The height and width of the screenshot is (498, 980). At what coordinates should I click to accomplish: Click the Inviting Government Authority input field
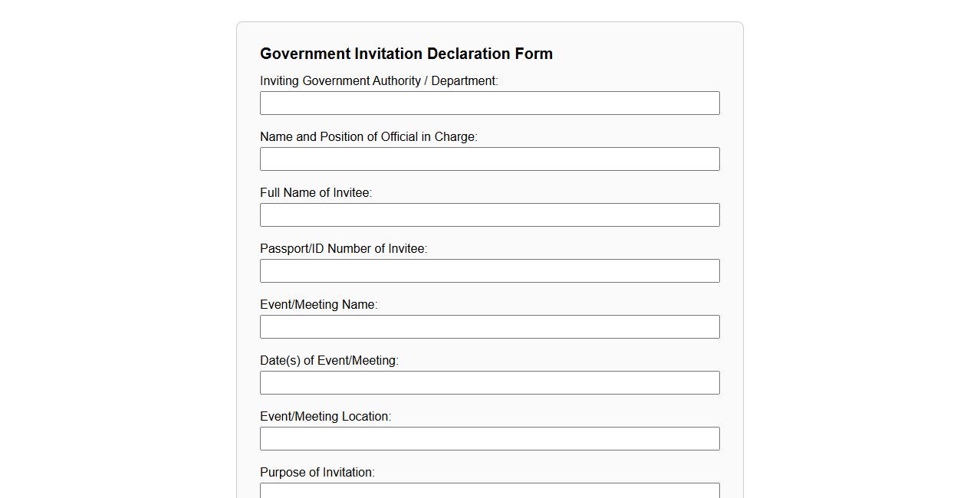pyautogui.click(x=489, y=103)
